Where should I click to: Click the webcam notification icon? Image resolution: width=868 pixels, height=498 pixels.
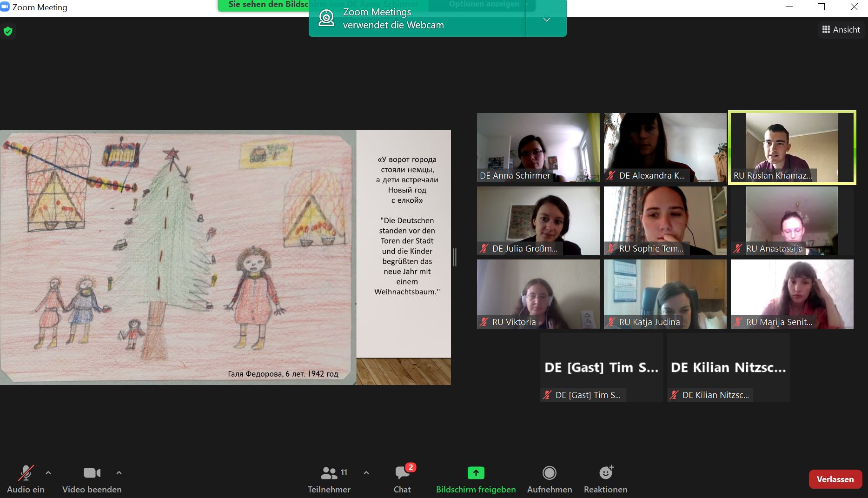pos(326,19)
